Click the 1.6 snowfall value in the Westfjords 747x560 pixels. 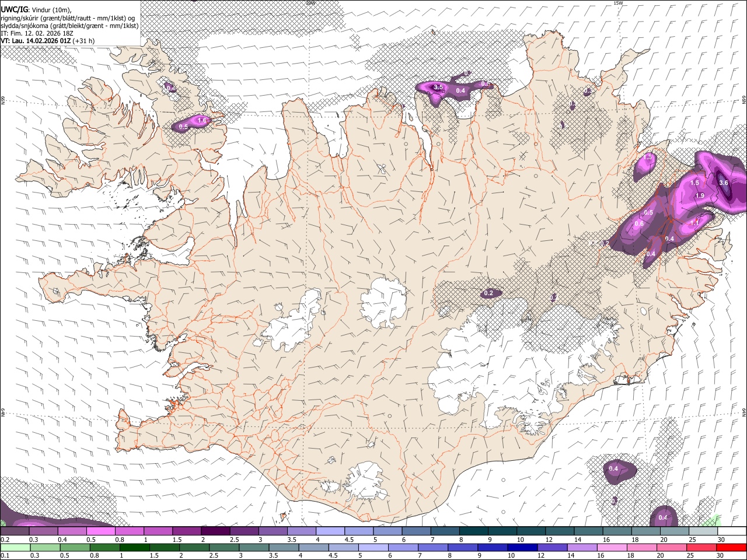pyautogui.click(x=203, y=120)
